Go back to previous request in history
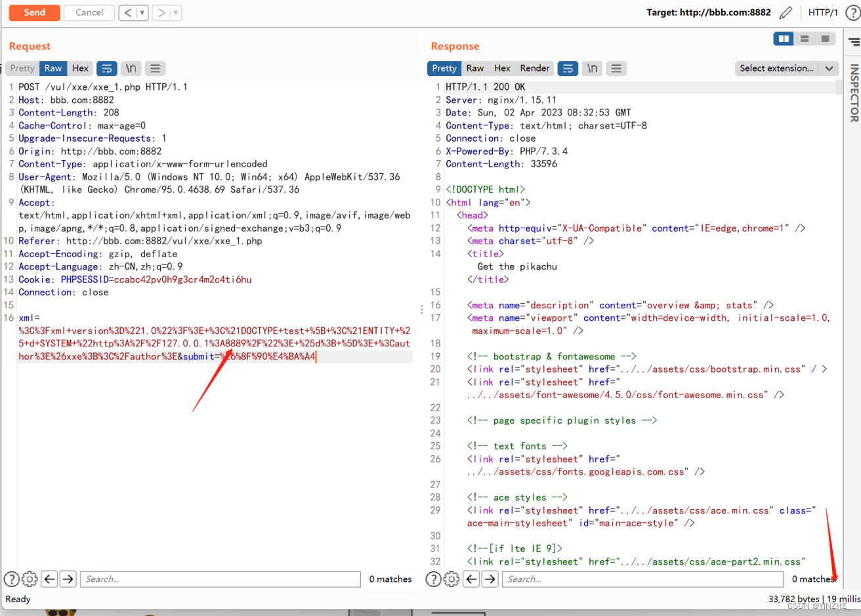The height and width of the screenshot is (616, 861). pos(128,12)
